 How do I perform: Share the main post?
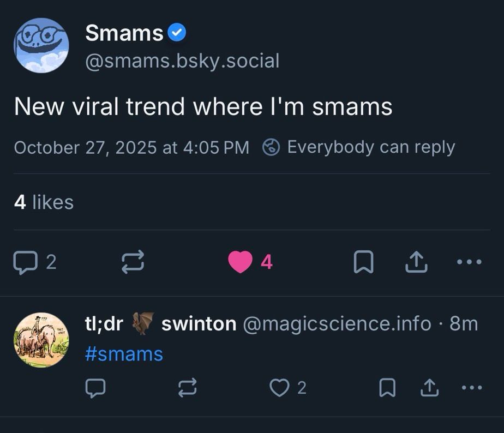click(x=416, y=262)
